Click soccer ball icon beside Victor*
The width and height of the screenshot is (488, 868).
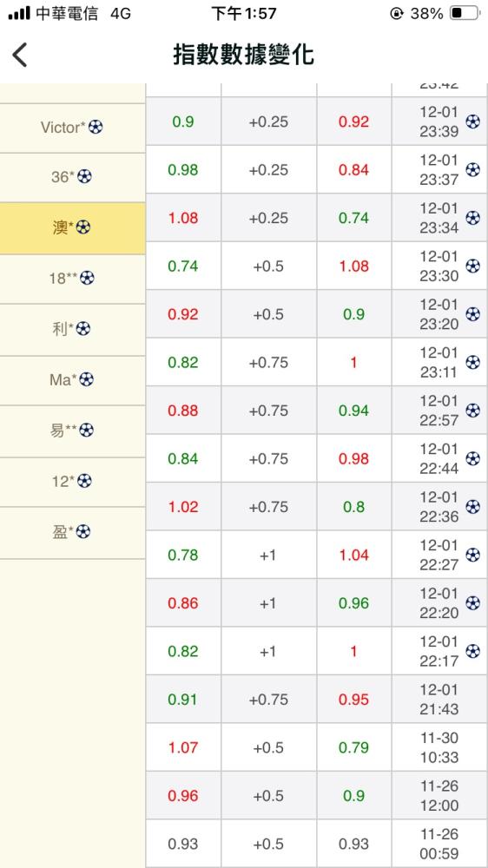click(96, 128)
